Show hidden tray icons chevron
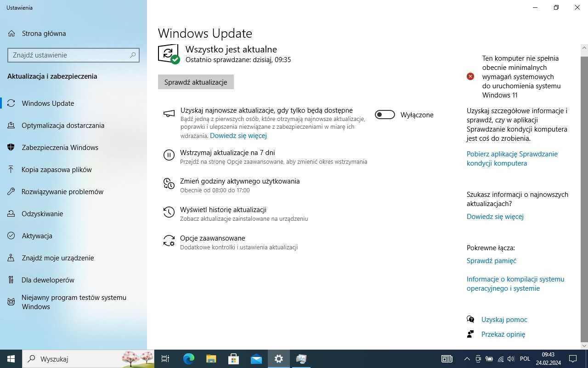The height and width of the screenshot is (368, 588). tap(467, 359)
